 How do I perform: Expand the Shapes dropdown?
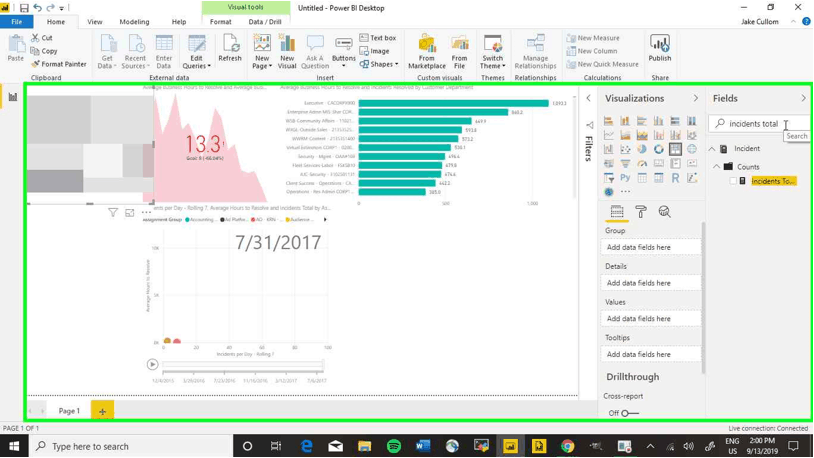(x=379, y=64)
